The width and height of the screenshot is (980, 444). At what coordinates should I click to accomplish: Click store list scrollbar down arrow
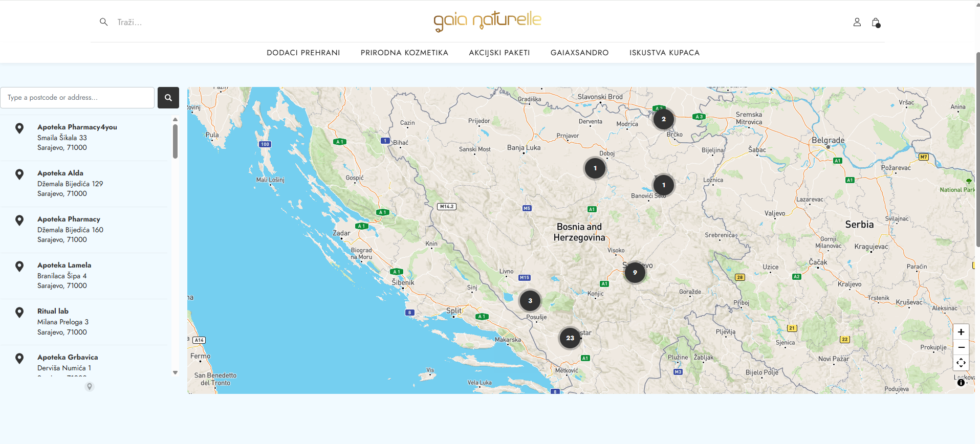click(x=175, y=373)
